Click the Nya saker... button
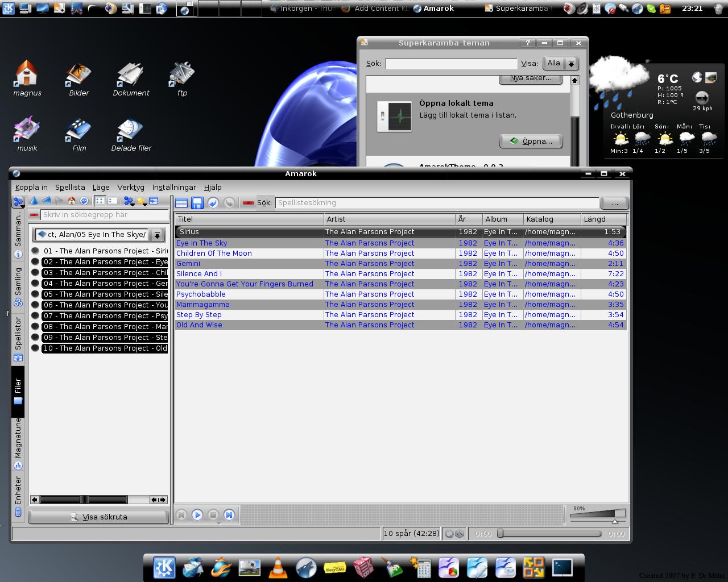This screenshot has width=728, height=582. tap(531, 78)
